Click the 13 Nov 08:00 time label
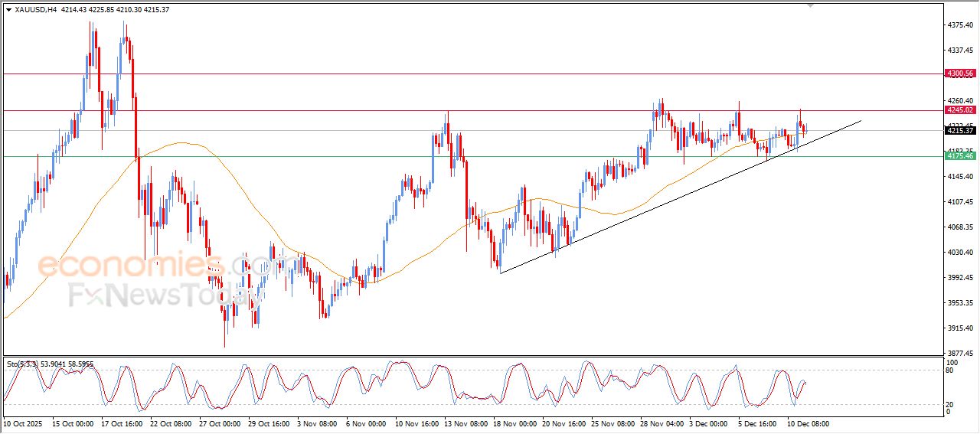This screenshot has height=434, width=980. click(x=468, y=423)
